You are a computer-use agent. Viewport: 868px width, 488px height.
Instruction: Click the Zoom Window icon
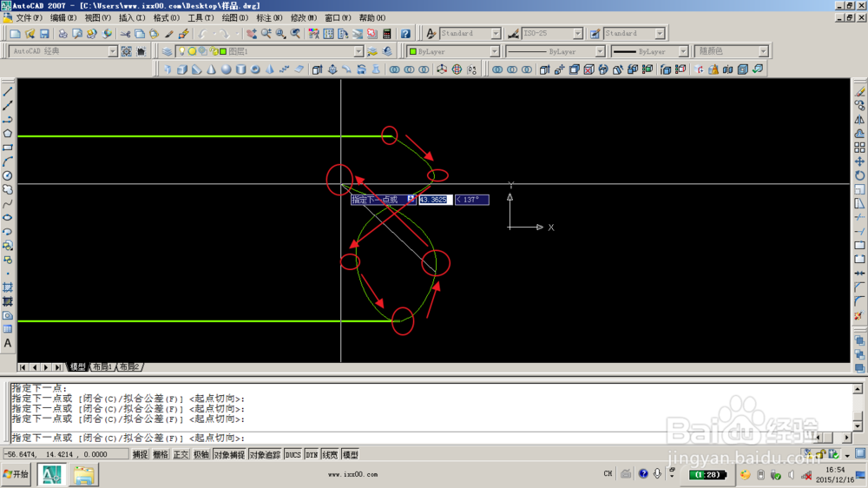(281, 34)
